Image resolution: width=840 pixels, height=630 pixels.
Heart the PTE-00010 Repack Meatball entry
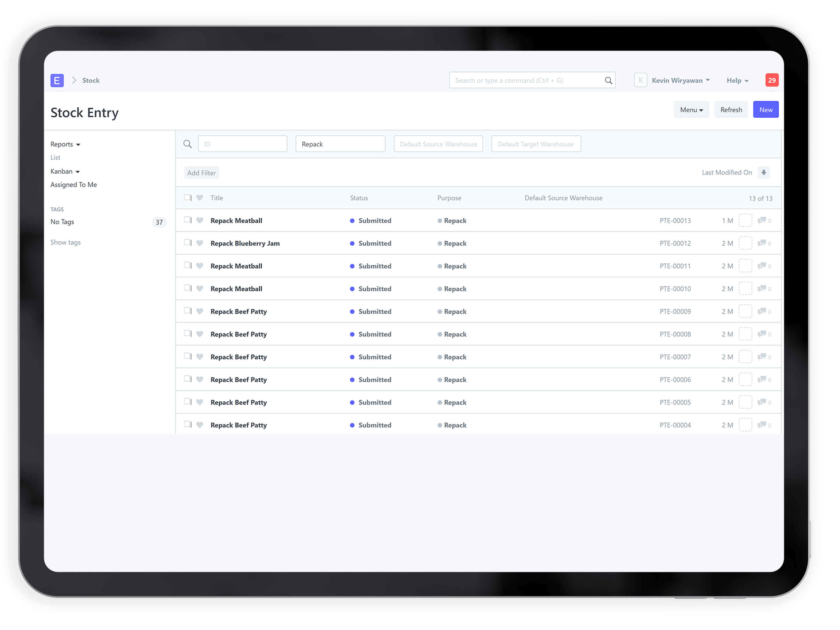[x=200, y=289]
